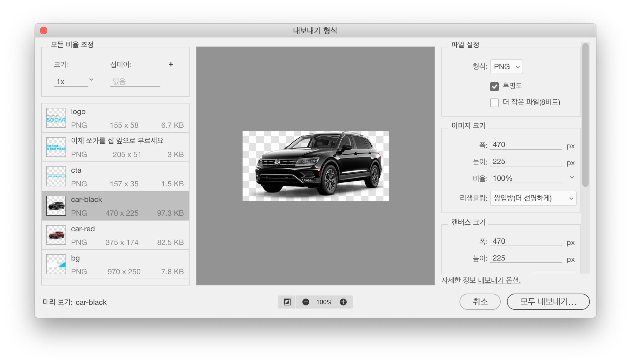Select the cta asset row
This screenshot has height=364, width=631.
click(115, 176)
